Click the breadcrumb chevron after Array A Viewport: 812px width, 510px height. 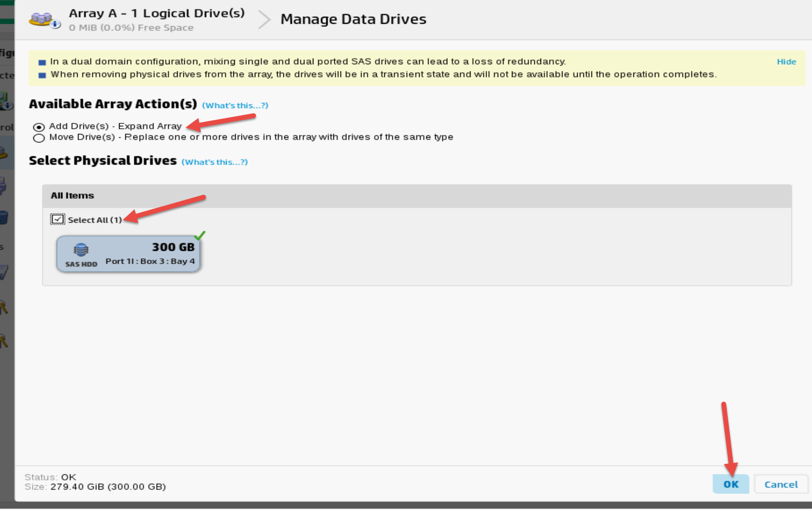pyautogui.click(x=263, y=20)
